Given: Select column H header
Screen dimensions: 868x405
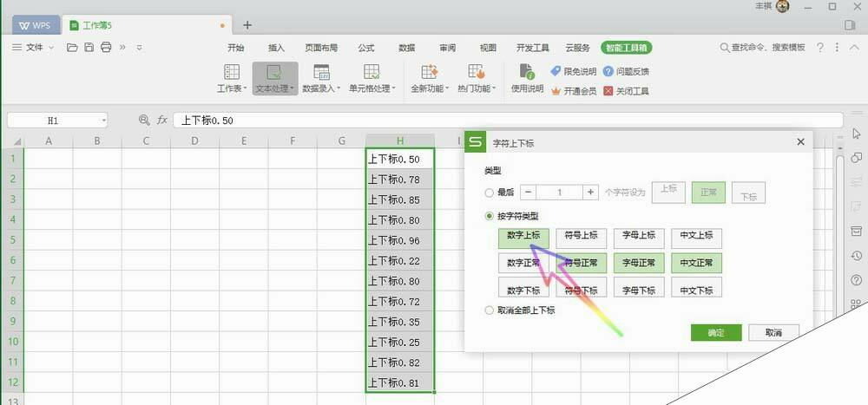Looking at the screenshot, I should tap(399, 140).
